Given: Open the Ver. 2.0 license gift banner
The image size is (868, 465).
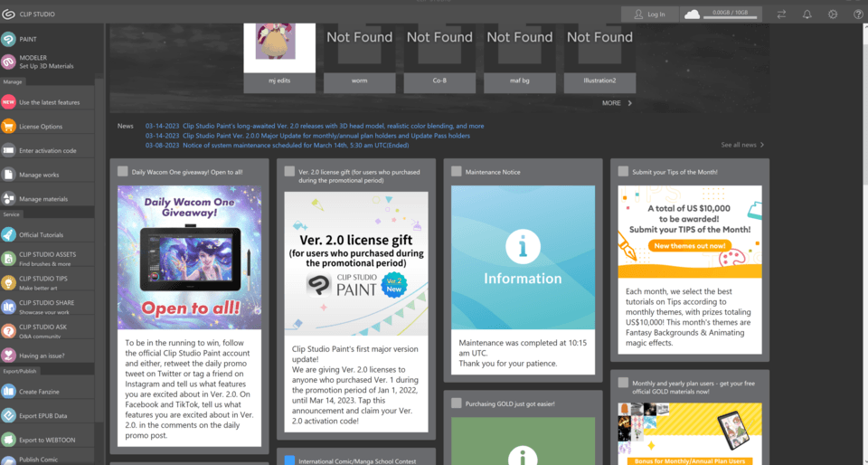Looking at the screenshot, I should [356, 263].
